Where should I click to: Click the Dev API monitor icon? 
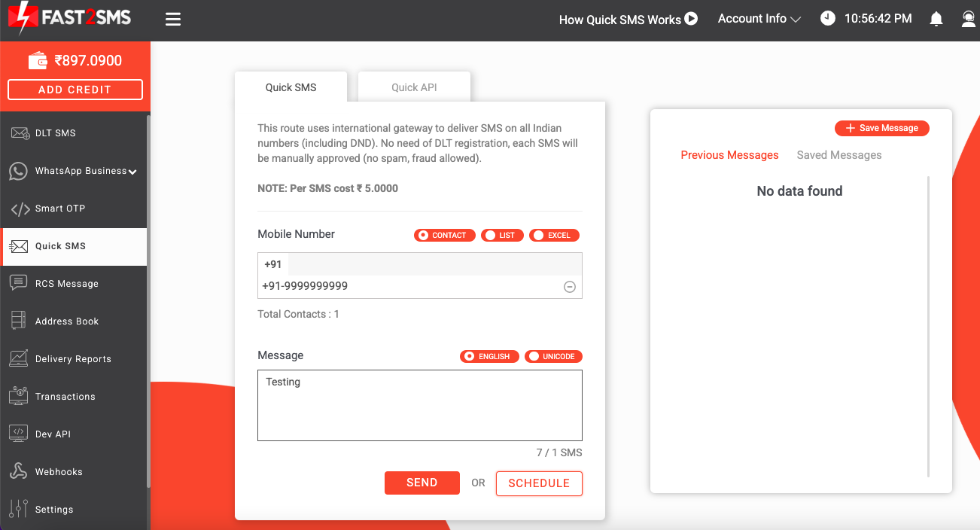[19, 434]
